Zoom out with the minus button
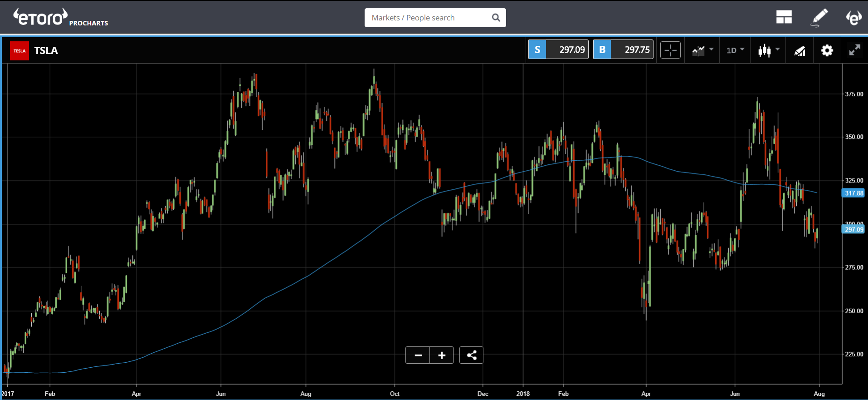868x400 pixels. click(x=418, y=355)
